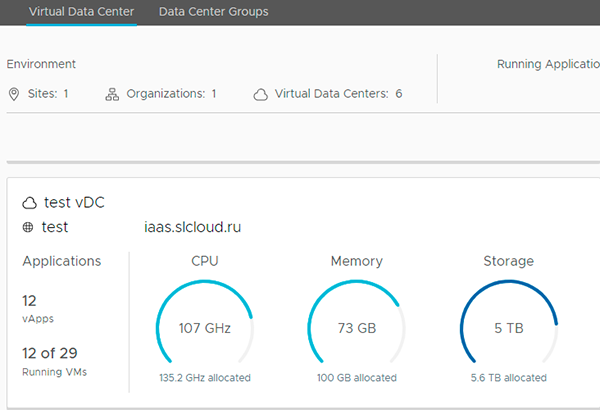Click the Virtual Data Centers cloud icon
Viewport: 600px width, 410px height.
(261, 94)
